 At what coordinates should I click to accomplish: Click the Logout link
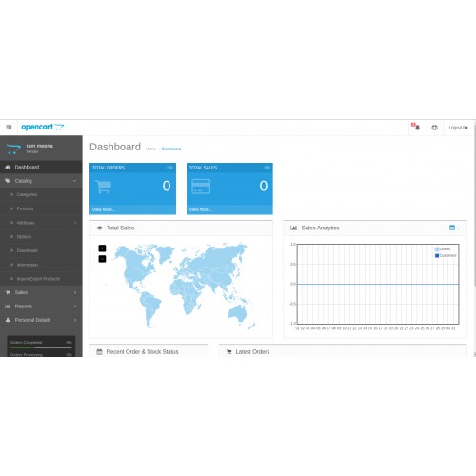pyautogui.click(x=458, y=128)
